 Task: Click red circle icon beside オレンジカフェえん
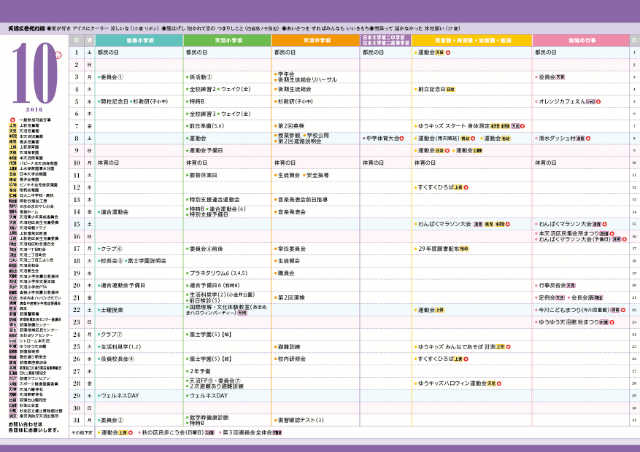598,101
